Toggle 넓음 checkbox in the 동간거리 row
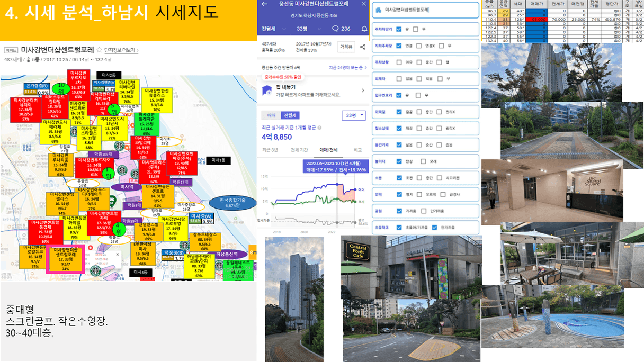This screenshot has width=644, height=362. pos(399,144)
